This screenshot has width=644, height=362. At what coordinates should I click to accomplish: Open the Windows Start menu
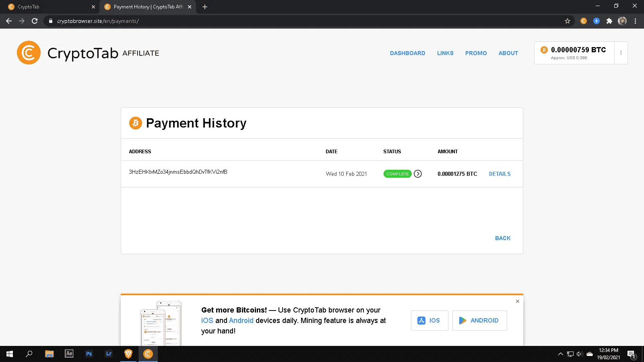click(10, 354)
